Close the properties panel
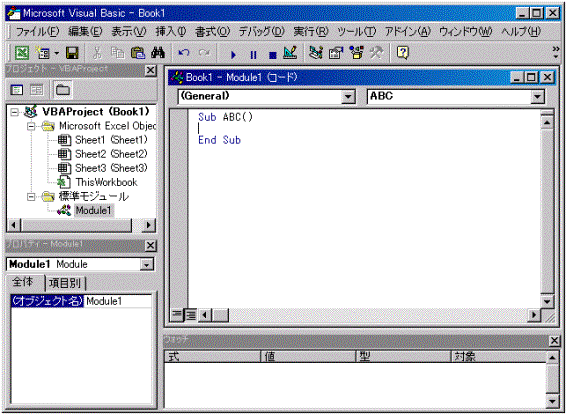Image resolution: width=566 pixels, height=414 pixels. point(151,246)
